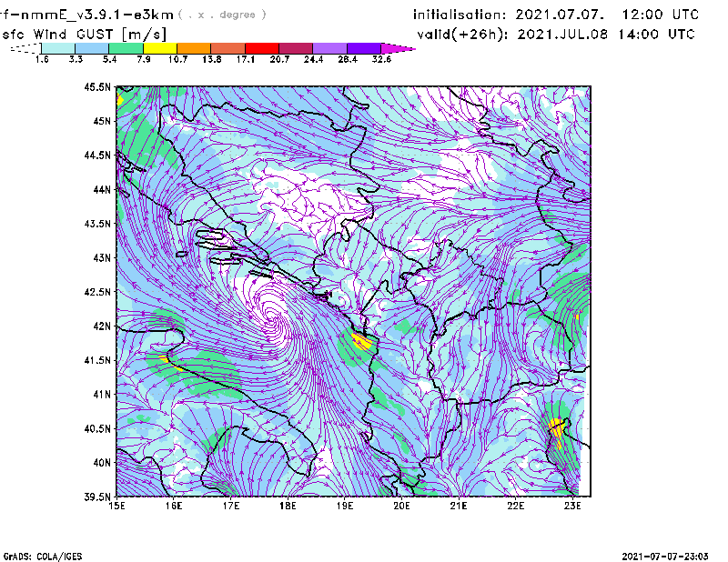Viewport: 728px width, 562px height.
Task: Click the yellow gust patch near 19E 42N
Action: (362, 342)
